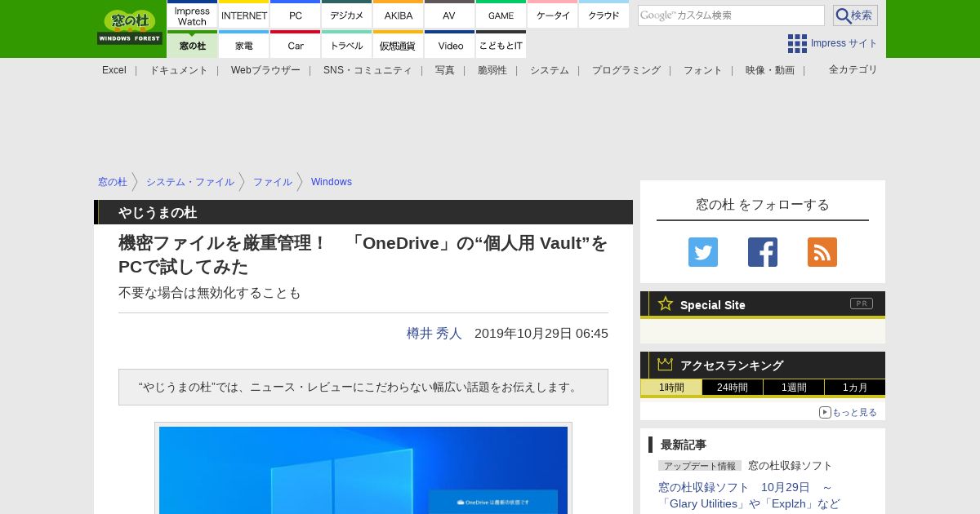Open the Twitter follow icon

[x=703, y=252]
